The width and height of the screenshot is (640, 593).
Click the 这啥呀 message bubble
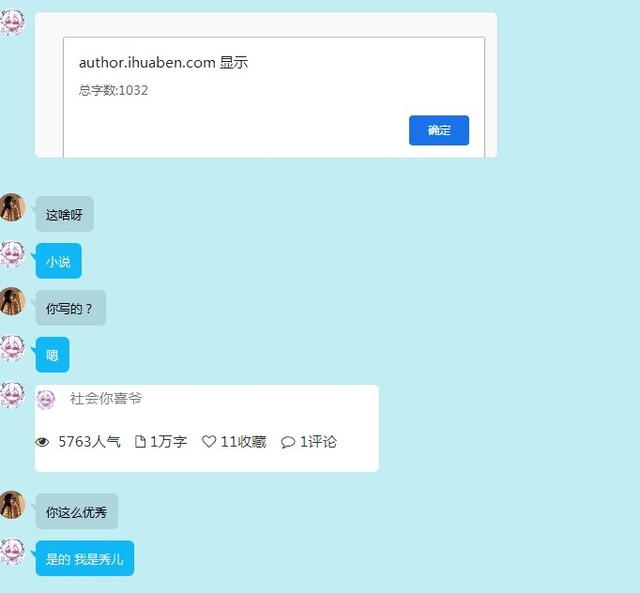coord(64,214)
